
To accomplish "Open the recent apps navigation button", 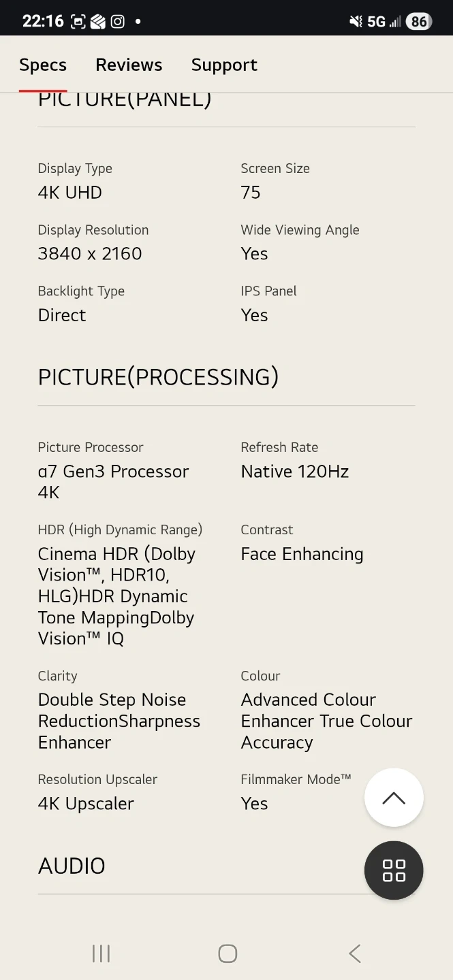I will [101, 953].
